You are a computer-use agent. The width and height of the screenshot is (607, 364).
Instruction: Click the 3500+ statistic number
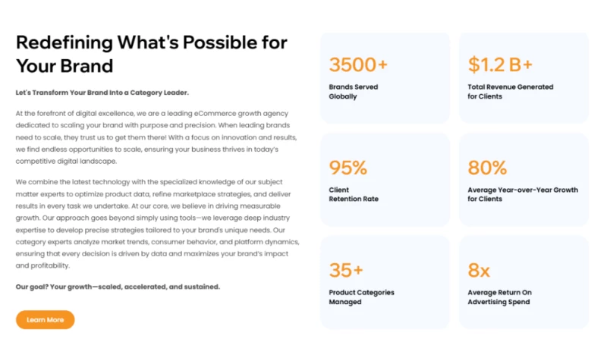coord(358,64)
